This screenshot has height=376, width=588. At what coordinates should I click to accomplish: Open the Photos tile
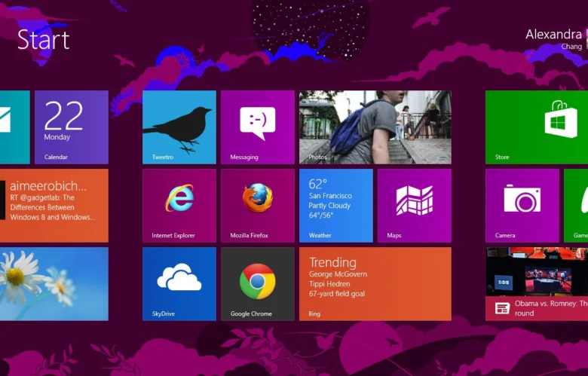click(x=375, y=127)
